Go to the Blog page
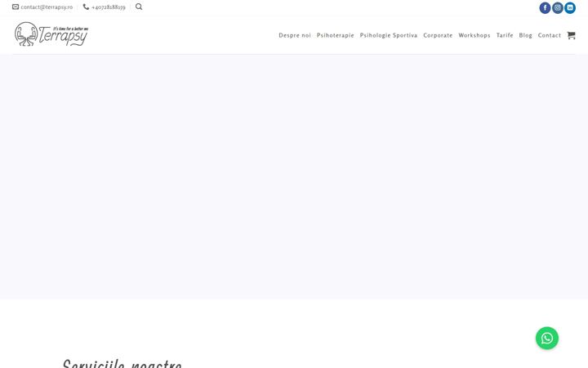 [525, 35]
